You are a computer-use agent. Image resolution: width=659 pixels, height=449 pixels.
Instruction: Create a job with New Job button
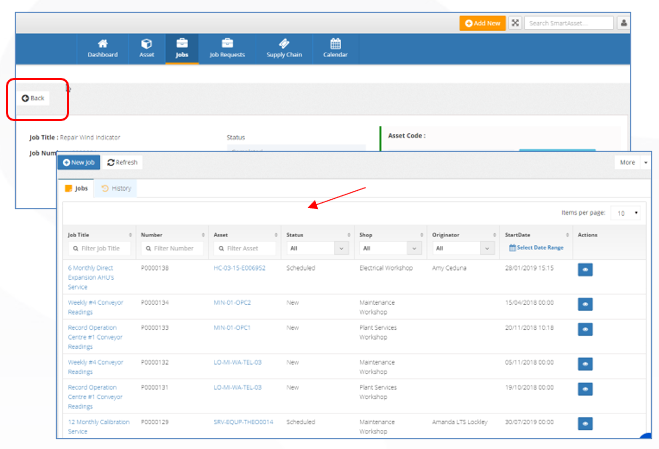(x=79, y=162)
